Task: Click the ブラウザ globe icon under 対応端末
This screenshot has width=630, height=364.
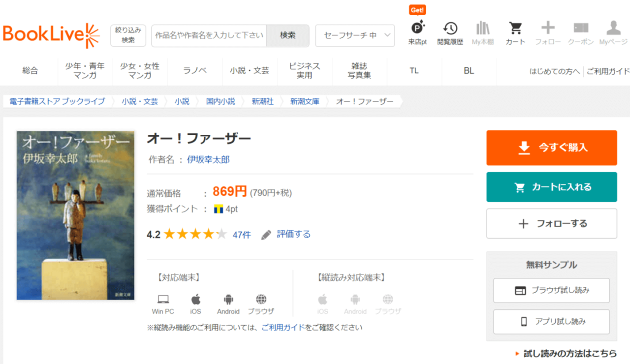Action: 261,299
